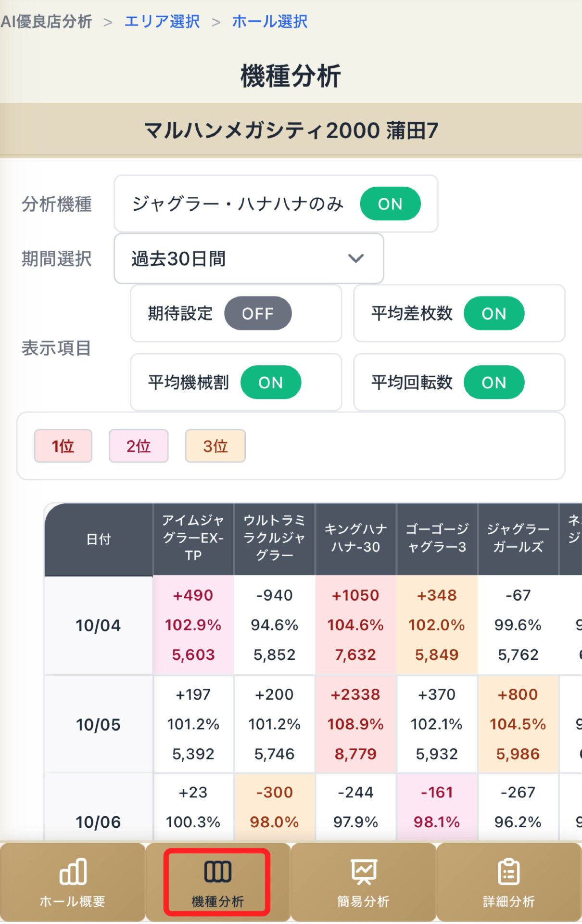The height and width of the screenshot is (924, 582).
Task: Toggle ジャグラー・ハナハナのみ switch off
Action: tap(390, 204)
